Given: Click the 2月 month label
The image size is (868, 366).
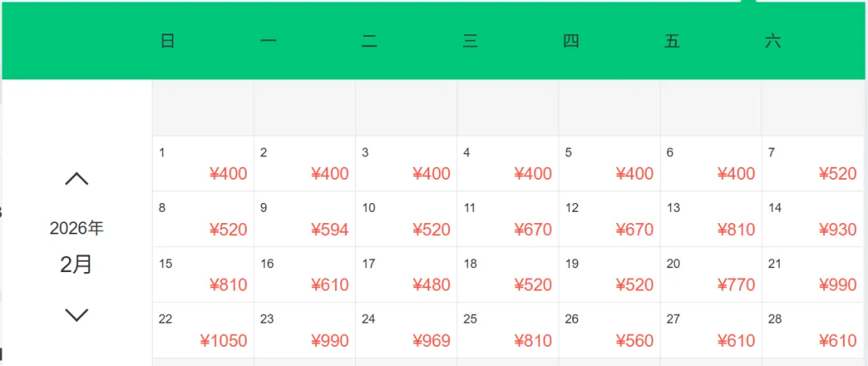Looking at the screenshot, I should [x=76, y=264].
